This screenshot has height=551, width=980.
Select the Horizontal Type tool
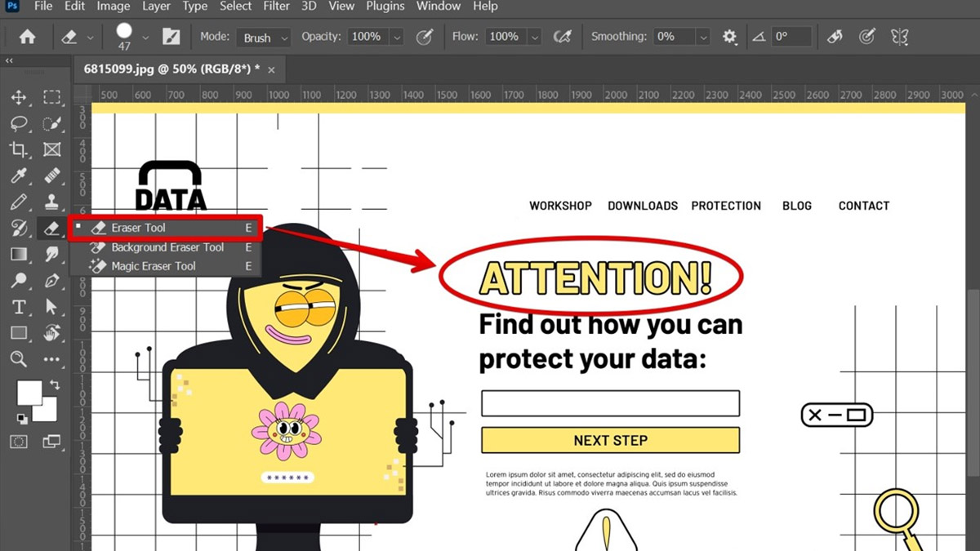(20, 306)
